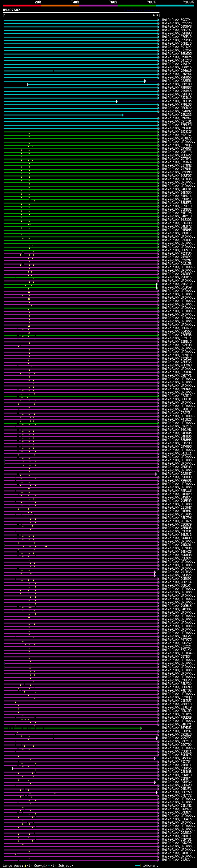Select label UniRef100_Q92UM7
Image resolution: width=197 pixels, height=868 pixels.
pyautogui.click(x=176, y=474)
